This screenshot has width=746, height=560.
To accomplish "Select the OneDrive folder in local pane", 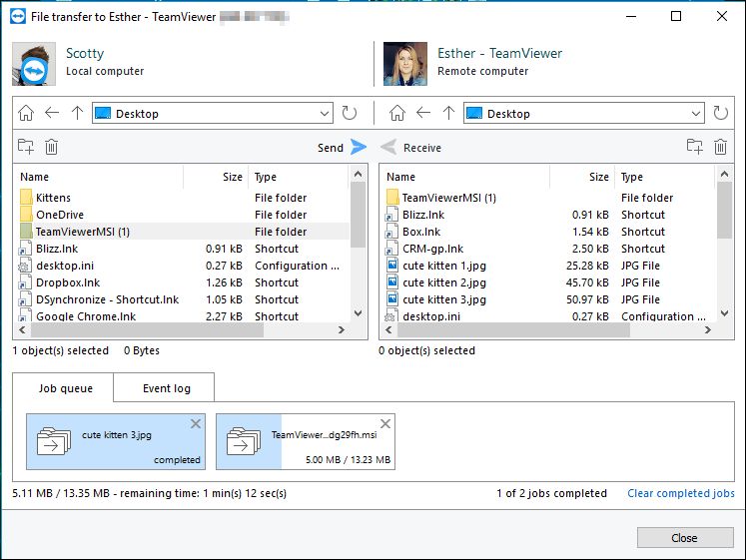I will click(183, 215).
